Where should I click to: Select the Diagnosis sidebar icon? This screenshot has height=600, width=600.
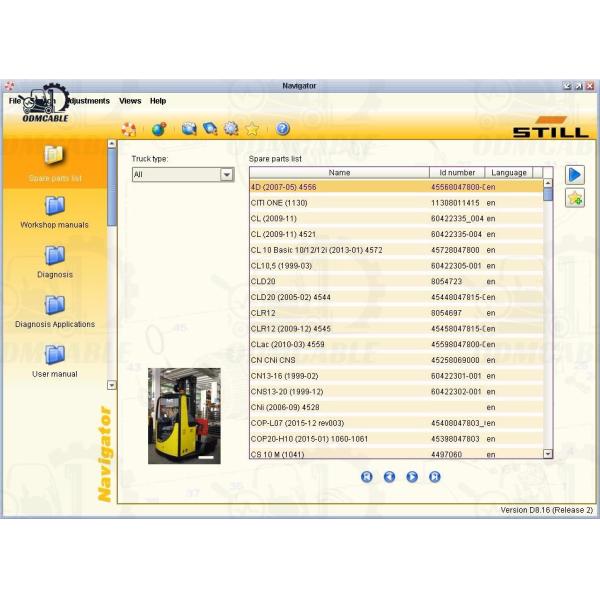[x=55, y=257]
